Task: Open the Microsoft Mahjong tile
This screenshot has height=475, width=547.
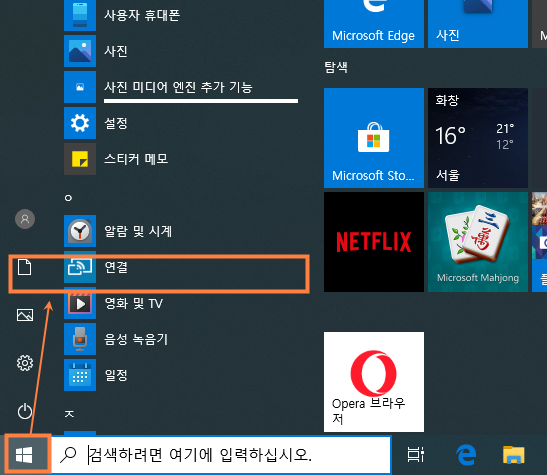Action: pyautogui.click(x=478, y=242)
